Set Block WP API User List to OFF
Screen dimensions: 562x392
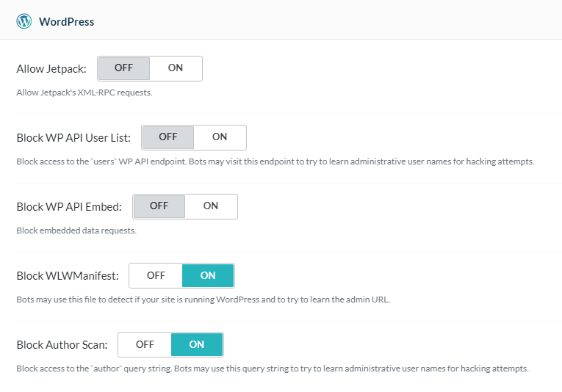[x=168, y=137]
